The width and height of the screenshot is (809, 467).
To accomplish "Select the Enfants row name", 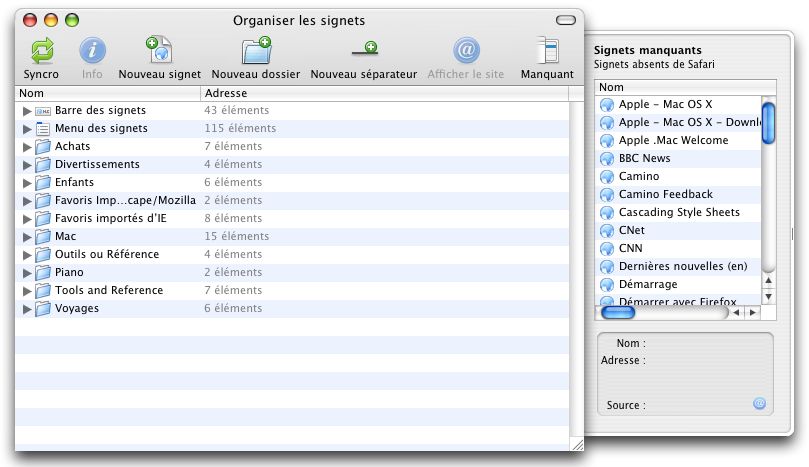I will click(x=74, y=182).
